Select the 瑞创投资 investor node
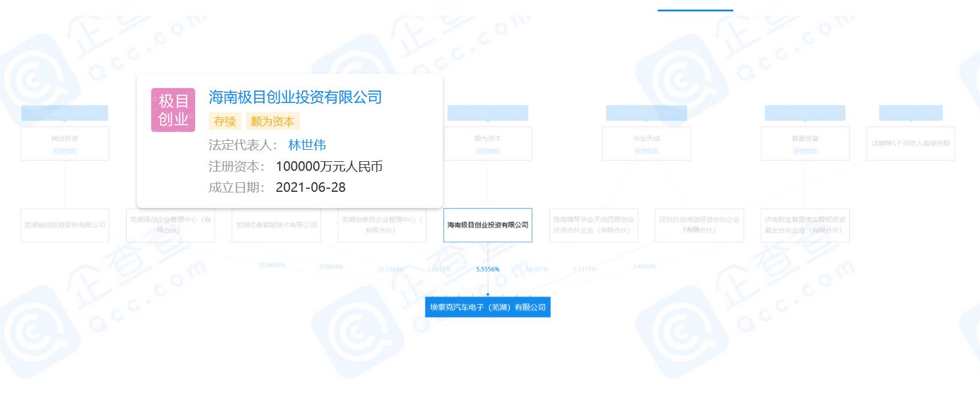The width and height of the screenshot is (980, 416). (x=65, y=143)
